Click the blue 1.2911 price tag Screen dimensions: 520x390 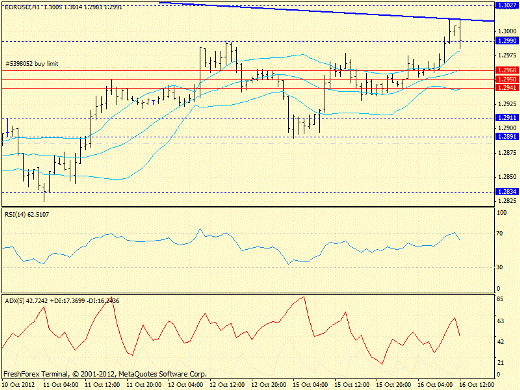(507, 118)
